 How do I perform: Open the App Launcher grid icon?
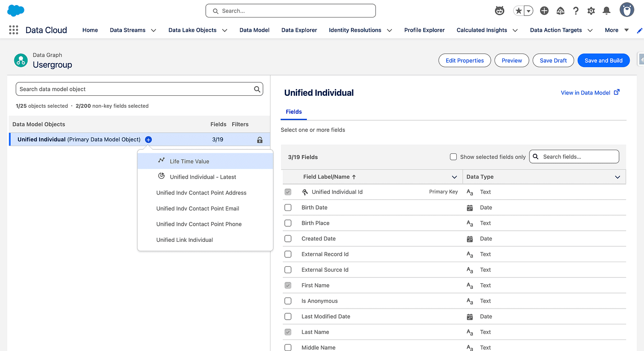[x=14, y=30]
